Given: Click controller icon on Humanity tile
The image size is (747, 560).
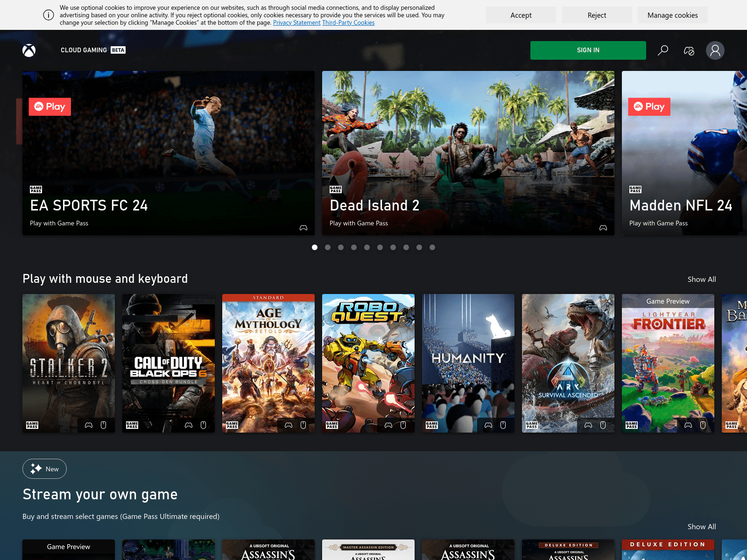Looking at the screenshot, I should (488, 425).
